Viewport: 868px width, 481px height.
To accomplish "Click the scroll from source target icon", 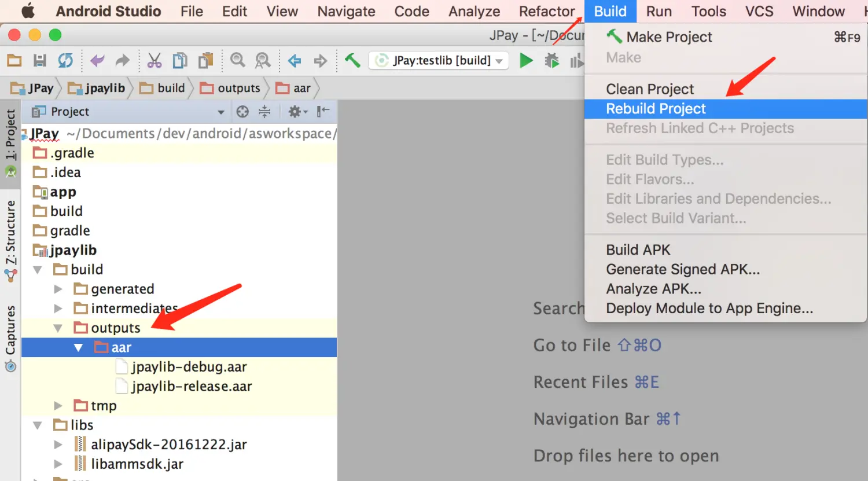I will pos(242,112).
